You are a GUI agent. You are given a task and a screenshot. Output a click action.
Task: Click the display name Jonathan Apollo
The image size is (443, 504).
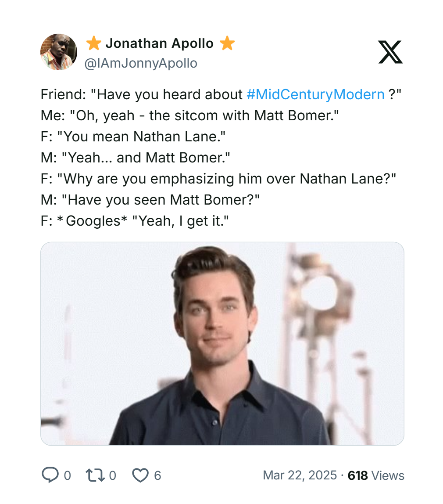[x=160, y=43]
